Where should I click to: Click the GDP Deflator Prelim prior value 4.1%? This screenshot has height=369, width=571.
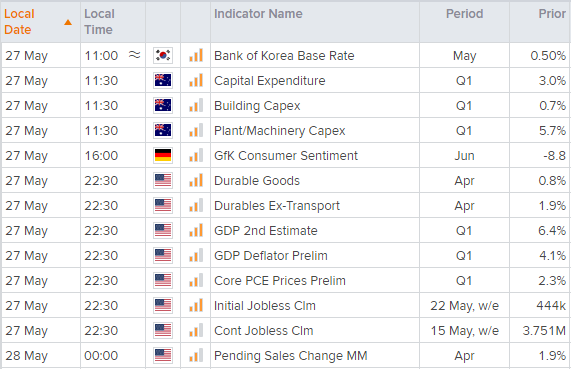pos(552,256)
